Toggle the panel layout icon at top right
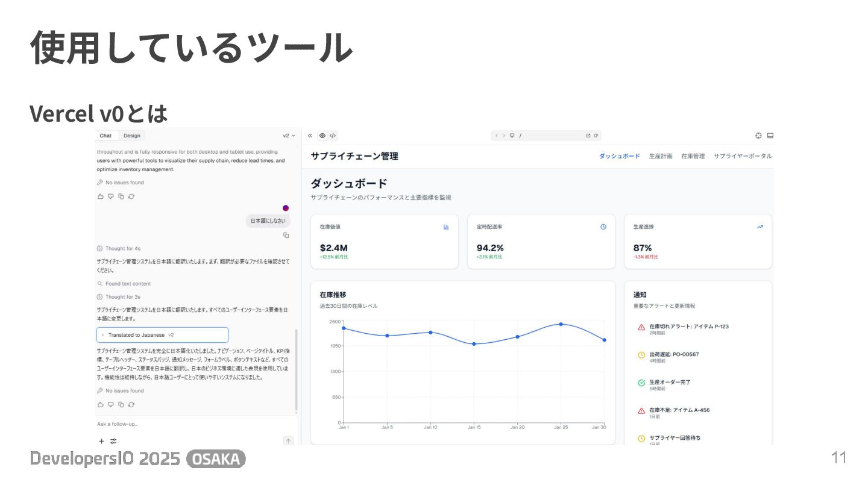 point(770,136)
